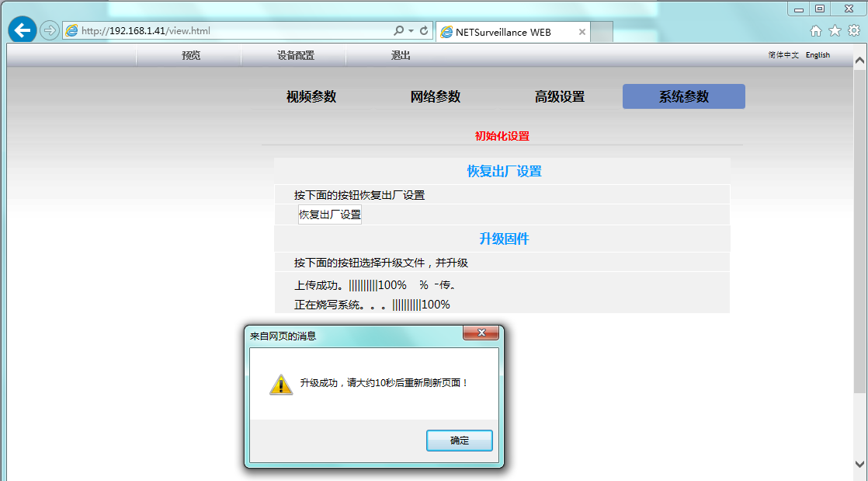Click the browser Back arrow button

coord(23,30)
